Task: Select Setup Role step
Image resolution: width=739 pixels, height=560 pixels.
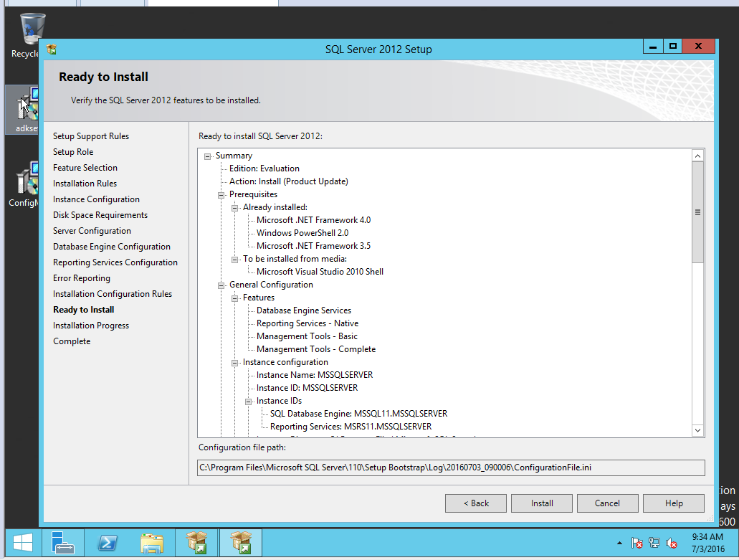Action: (73, 152)
